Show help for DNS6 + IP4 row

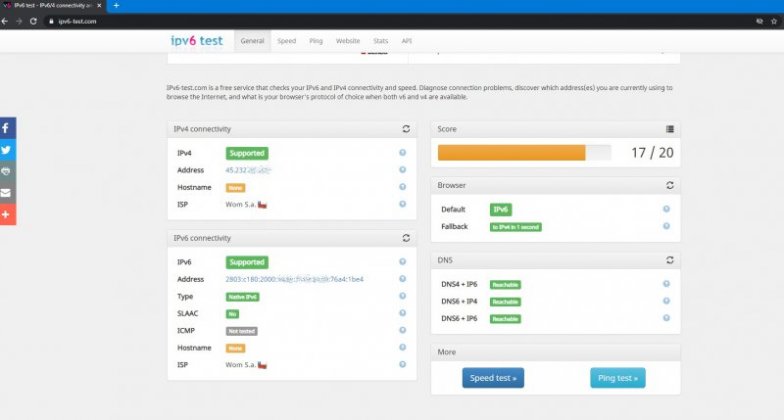[x=666, y=300]
